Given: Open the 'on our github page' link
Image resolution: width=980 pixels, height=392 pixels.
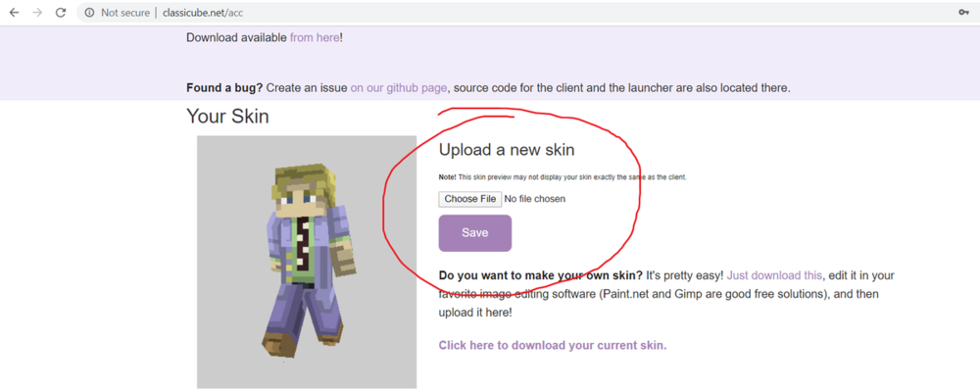Looking at the screenshot, I should (399, 88).
